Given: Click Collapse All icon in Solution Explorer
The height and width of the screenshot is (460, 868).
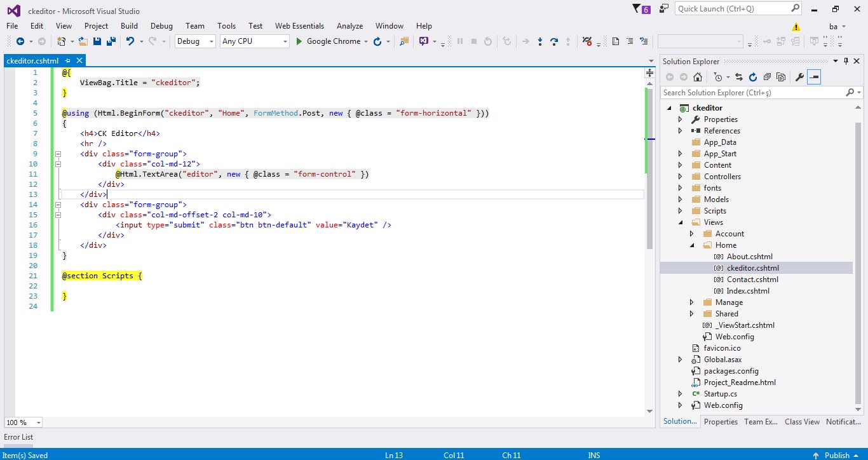Looking at the screenshot, I should 767,77.
